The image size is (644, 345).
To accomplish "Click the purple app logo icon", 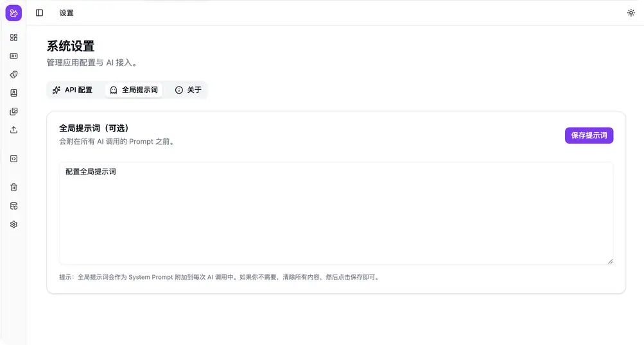I will tap(13, 13).
